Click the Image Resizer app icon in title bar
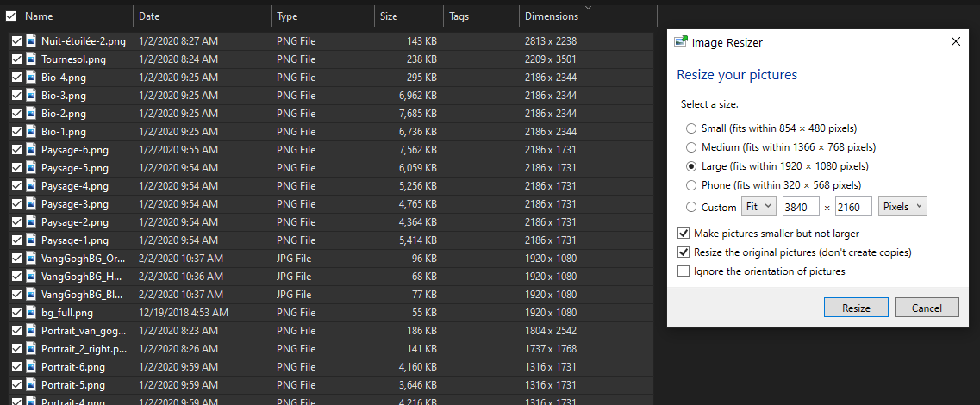 (681, 42)
